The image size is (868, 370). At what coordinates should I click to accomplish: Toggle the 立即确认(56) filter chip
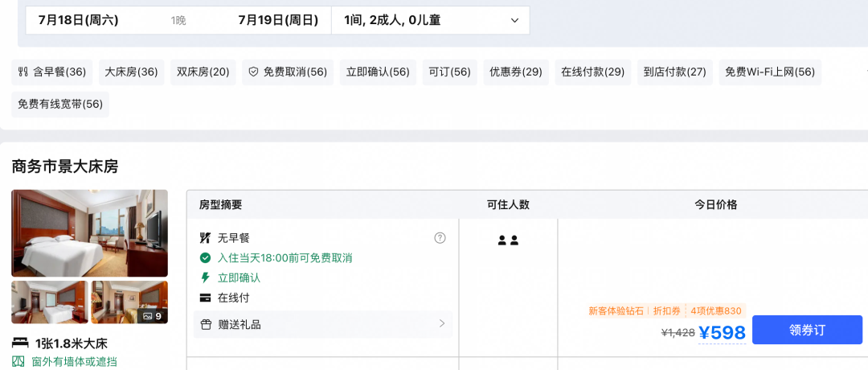click(378, 72)
